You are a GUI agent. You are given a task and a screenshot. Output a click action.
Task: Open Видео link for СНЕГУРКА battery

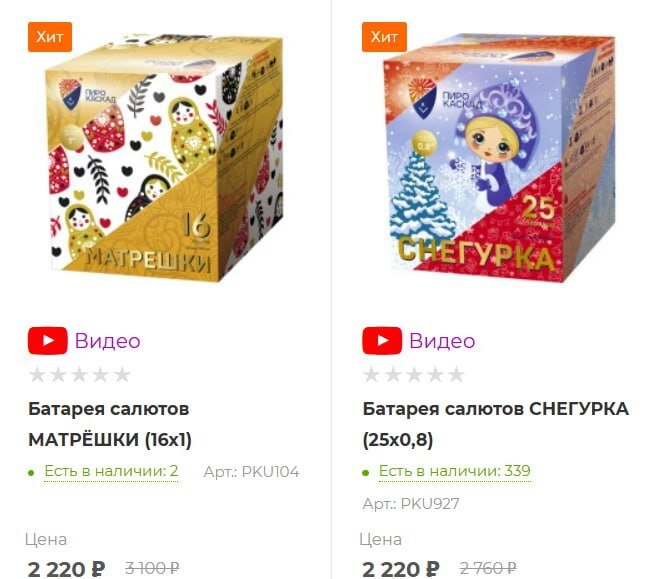[442, 341]
